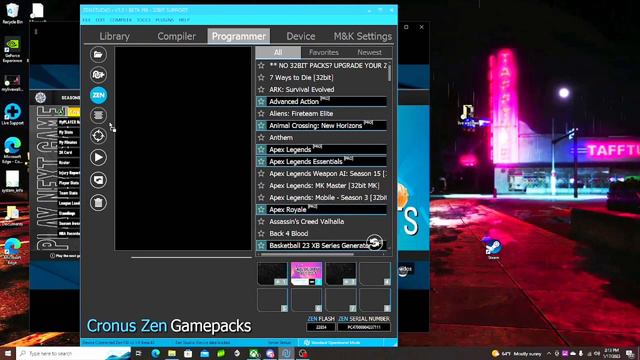640x360 pixels.
Task: Toggle favorite star for Back 4 Blood
Action: click(x=261, y=233)
